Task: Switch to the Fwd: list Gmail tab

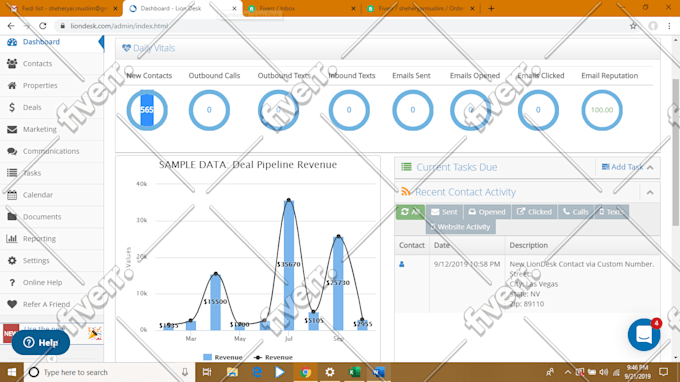Action: (64, 9)
